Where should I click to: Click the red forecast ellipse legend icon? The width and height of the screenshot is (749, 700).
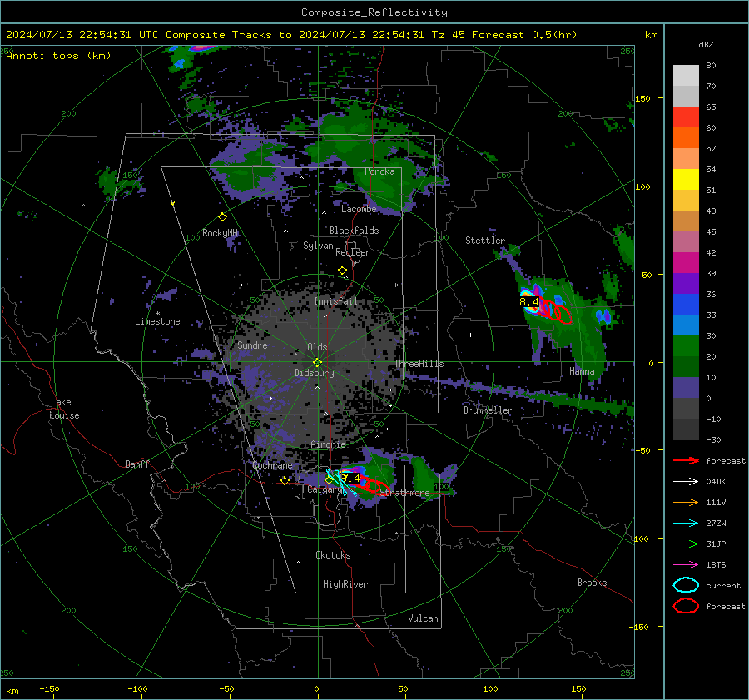pos(686,606)
